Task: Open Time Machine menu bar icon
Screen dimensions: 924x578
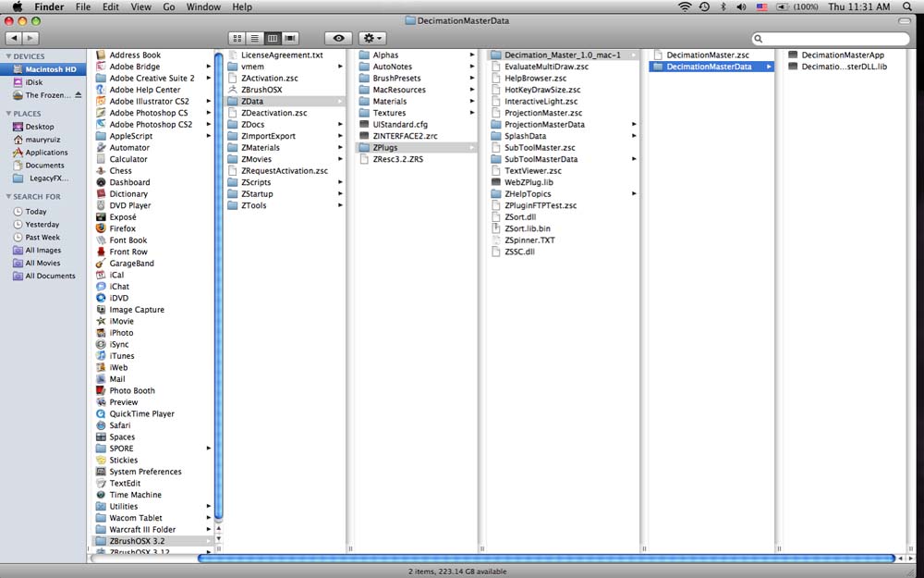Action: (704, 6)
